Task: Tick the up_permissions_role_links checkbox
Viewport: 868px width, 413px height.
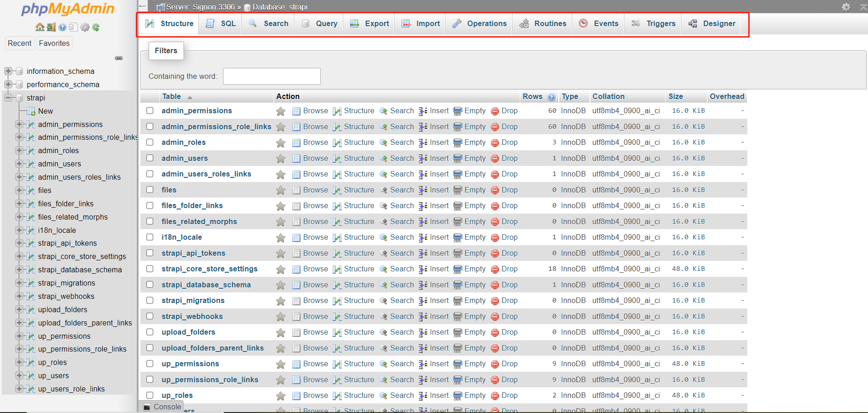Action: (x=150, y=380)
